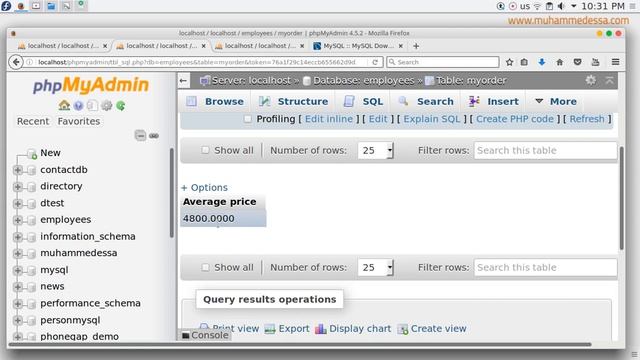Expand the employees database node
The height and width of the screenshot is (360, 640).
point(18,220)
